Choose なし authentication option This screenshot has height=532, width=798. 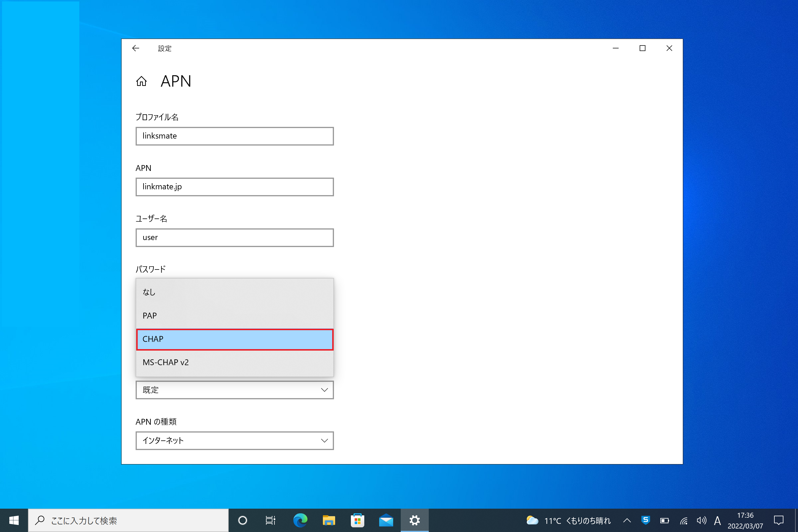click(x=235, y=292)
